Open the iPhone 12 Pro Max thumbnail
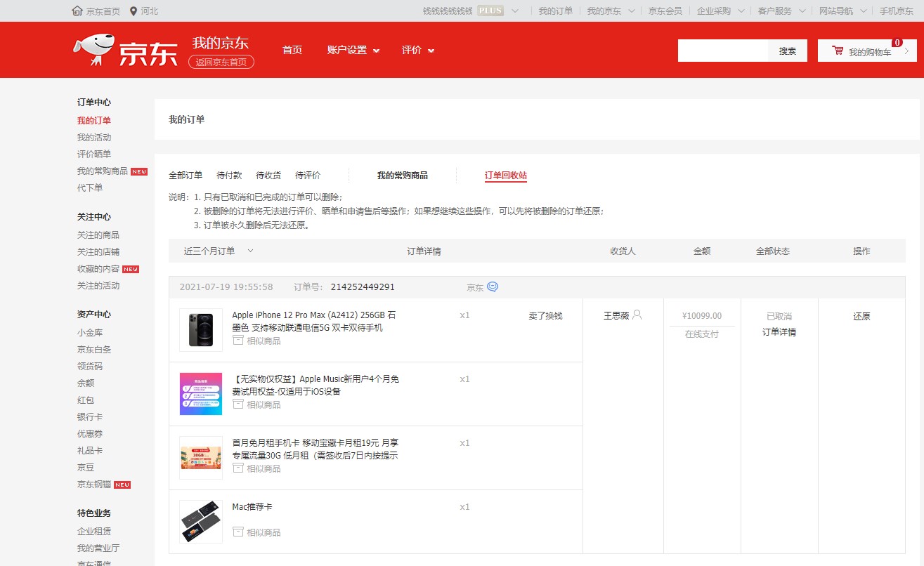 coord(201,330)
